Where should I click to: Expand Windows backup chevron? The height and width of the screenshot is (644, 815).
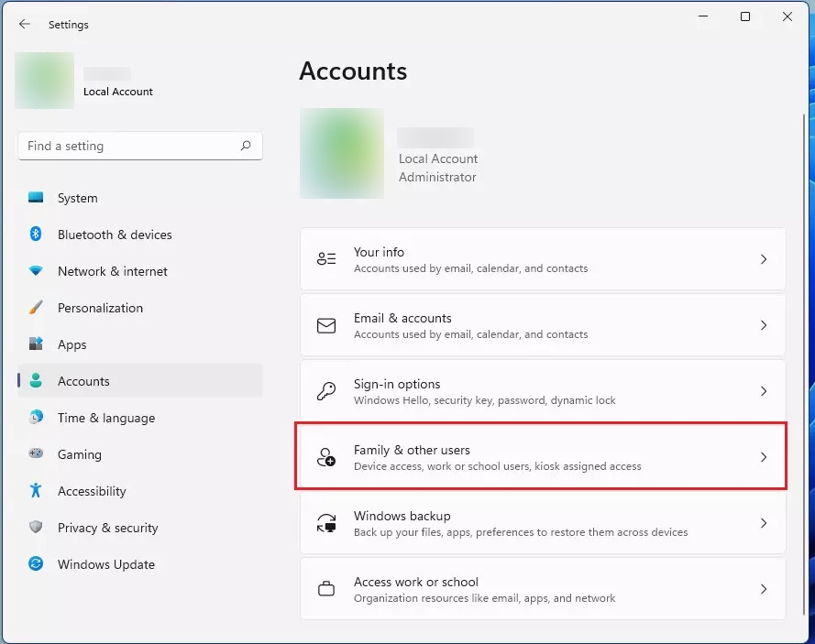point(764,523)
